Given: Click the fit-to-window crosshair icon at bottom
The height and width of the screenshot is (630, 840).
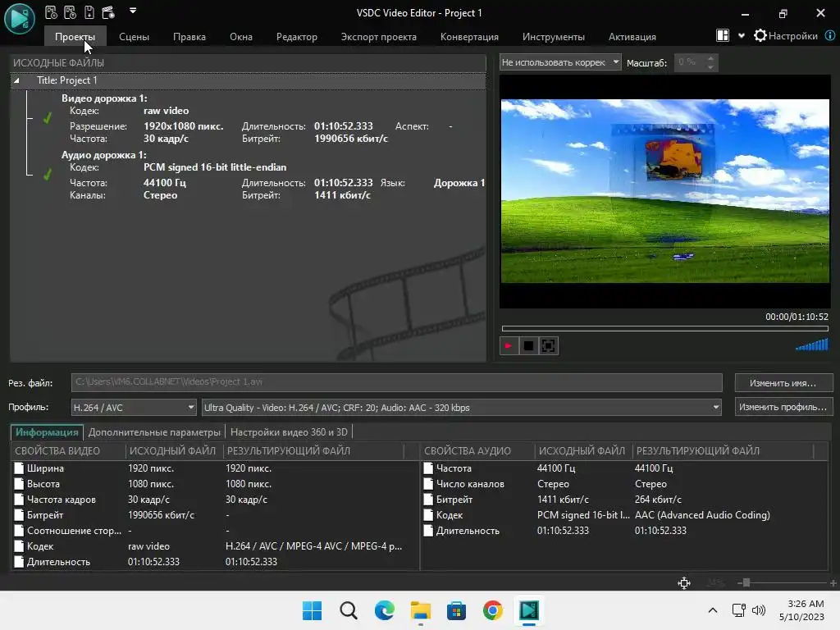Looking at the screenshot, I should [684, 583].
